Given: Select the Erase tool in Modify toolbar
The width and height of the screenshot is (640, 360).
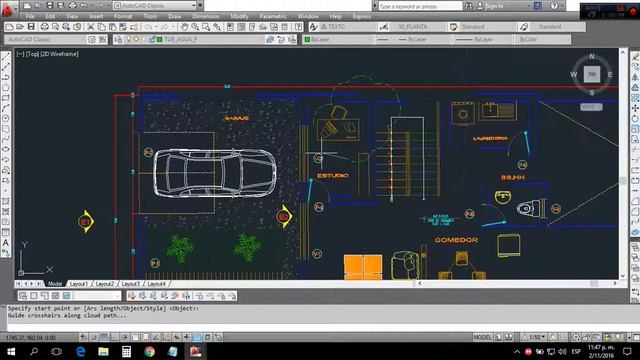Looking at the screenshot, I should pyautogui.click(x=635, y=57).
